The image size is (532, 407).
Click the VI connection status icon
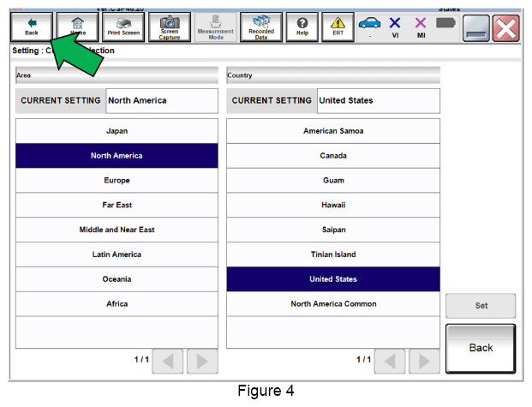click(x=395, y=27)
